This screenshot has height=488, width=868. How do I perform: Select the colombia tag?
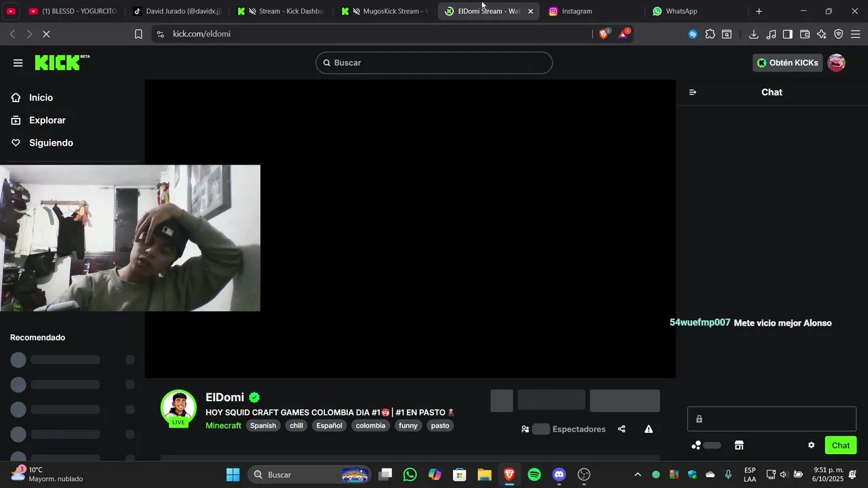(x=370, y=426)
